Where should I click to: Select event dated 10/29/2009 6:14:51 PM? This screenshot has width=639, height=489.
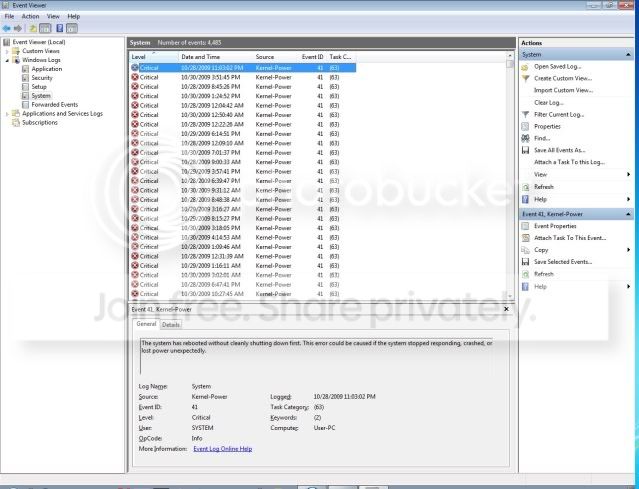coord(243,134)
